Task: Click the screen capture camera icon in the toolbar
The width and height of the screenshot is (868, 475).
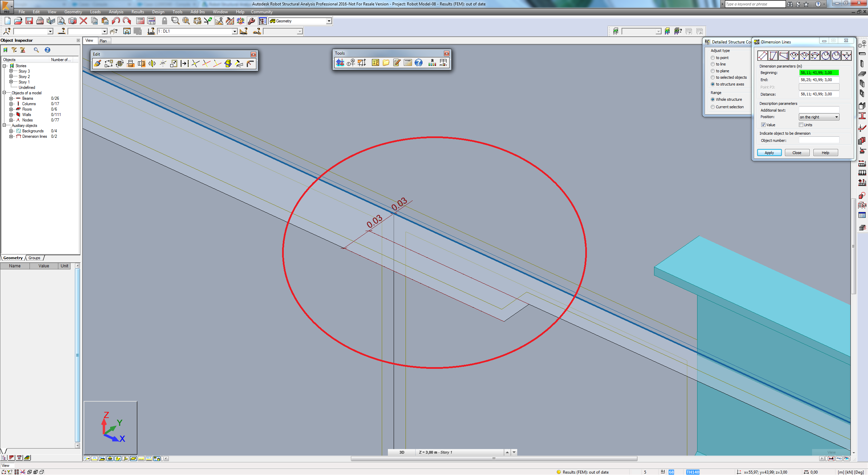Action: [72, 21]
